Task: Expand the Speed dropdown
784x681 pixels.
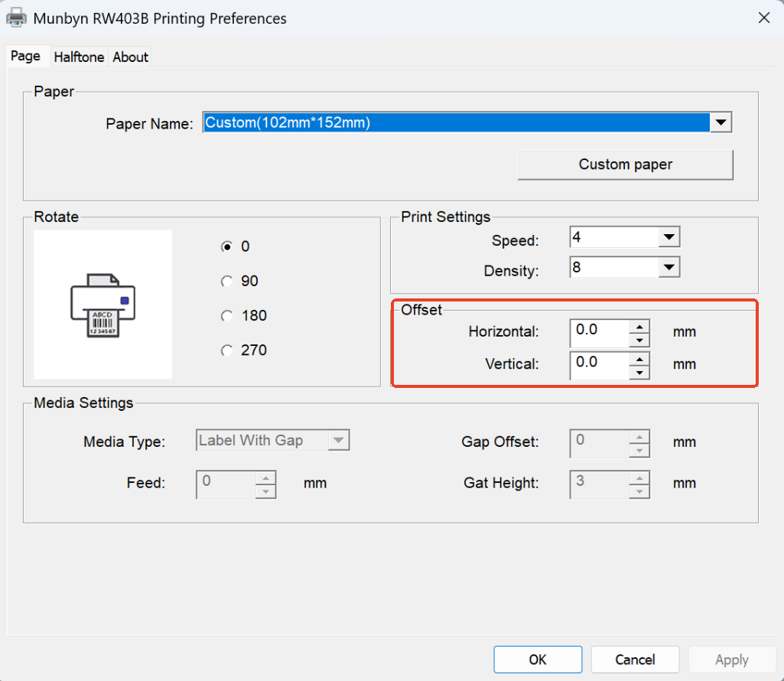Action: click(x=669, y=237)
